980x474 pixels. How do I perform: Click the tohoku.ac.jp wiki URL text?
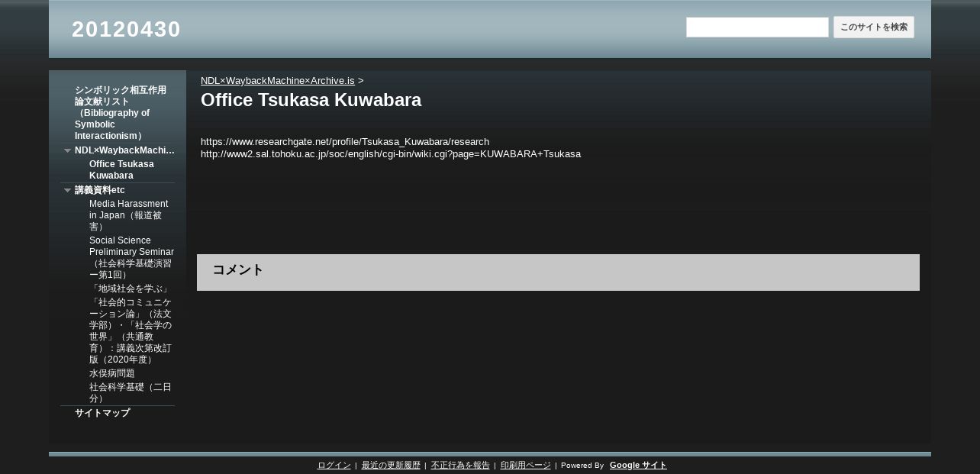point(391,154)
